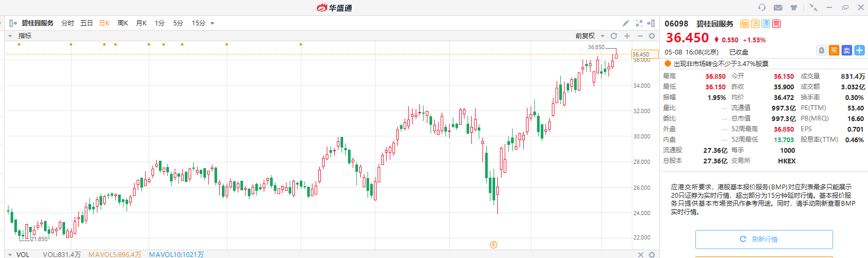Click the t-shirt skin theme icon
This screenshot has height=258, width=868.
(x=794, y=7)
